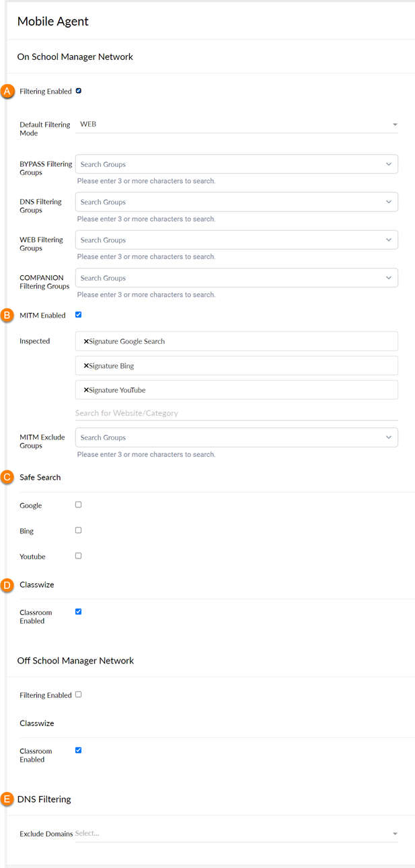415x868 pixels.
Task: Remove Signature Google Search tag
Action: (86, 341)
